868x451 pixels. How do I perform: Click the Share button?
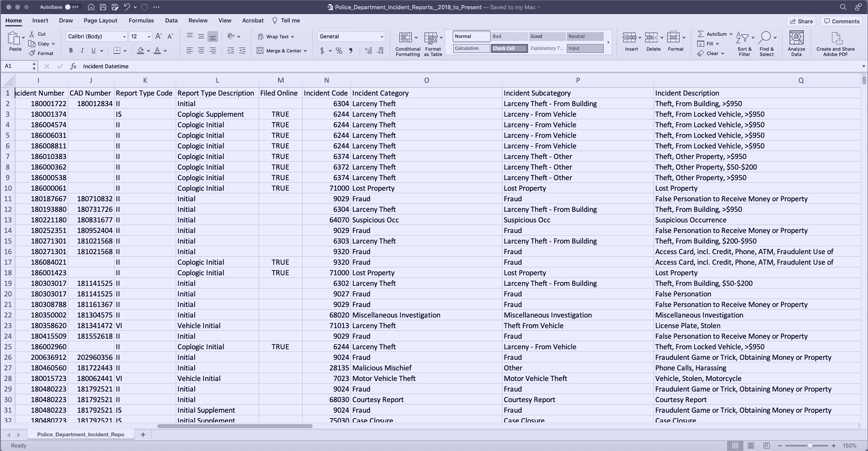tap(801, 21)
